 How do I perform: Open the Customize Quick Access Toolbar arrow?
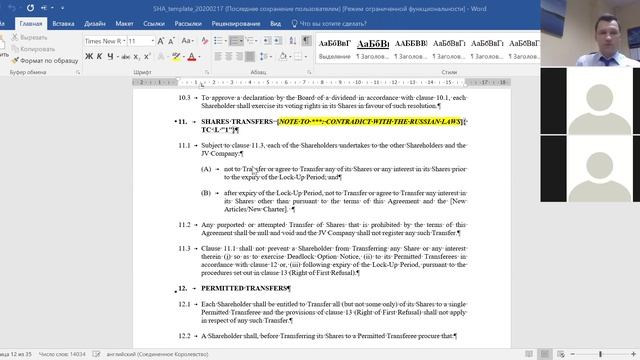click(x=62, y=8)
